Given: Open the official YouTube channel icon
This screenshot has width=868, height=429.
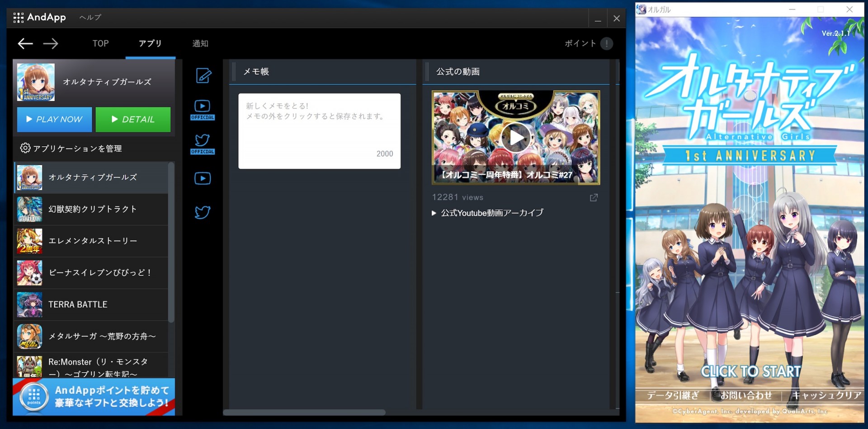Looking at the screenshot, I should point(203,107).
